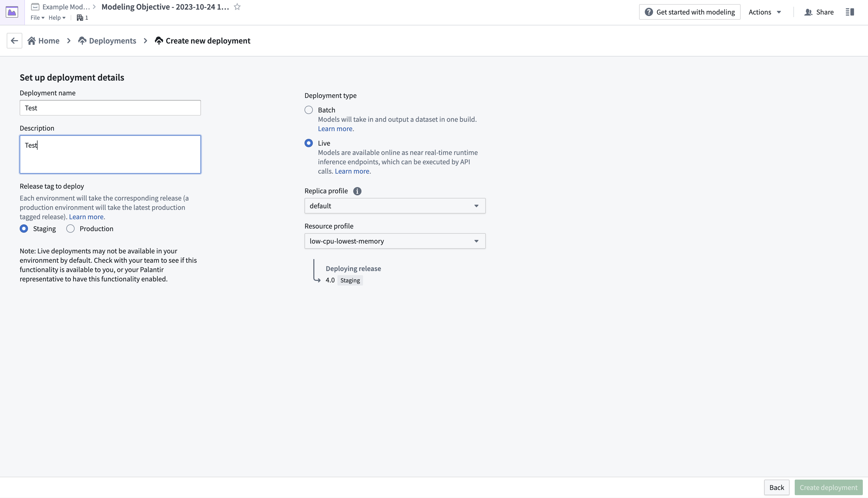Click the Modeling Objective title text

(x=165, y=7)
